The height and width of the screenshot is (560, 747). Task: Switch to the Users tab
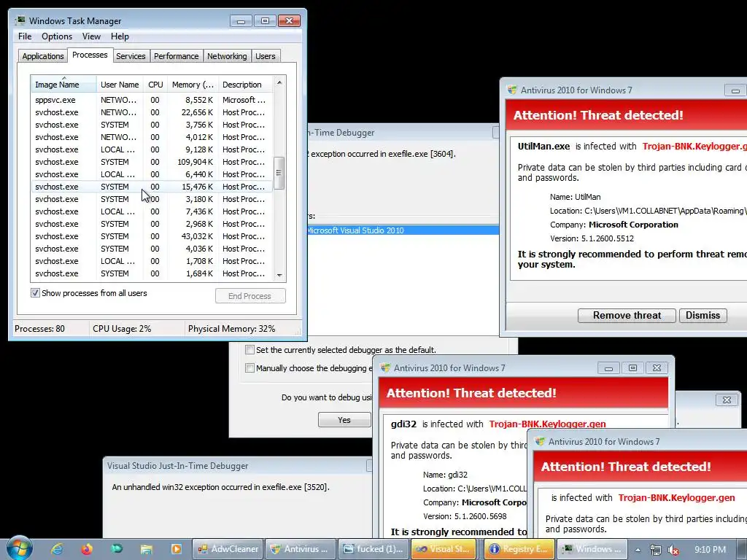pyautogui.click(x=266, y=56)
